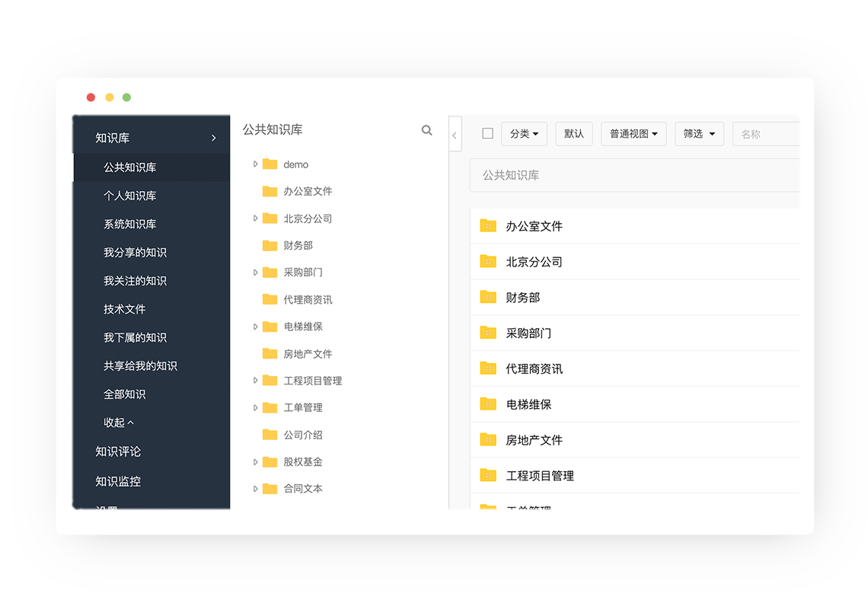This screenshot has height=609, width=868.
Task: Open 财务部 label in the file list
Action: pos(522,298)
